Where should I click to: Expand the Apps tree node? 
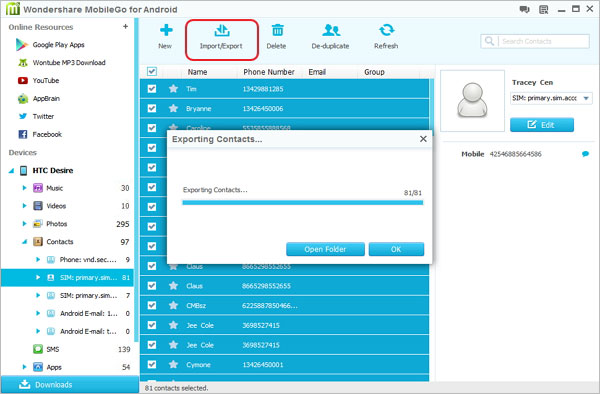24,367
